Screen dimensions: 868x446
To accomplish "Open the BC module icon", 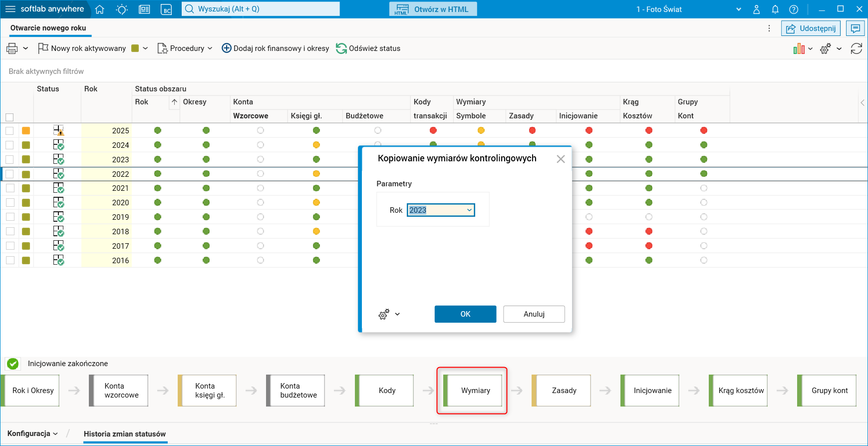I will (x=166, y=9).
